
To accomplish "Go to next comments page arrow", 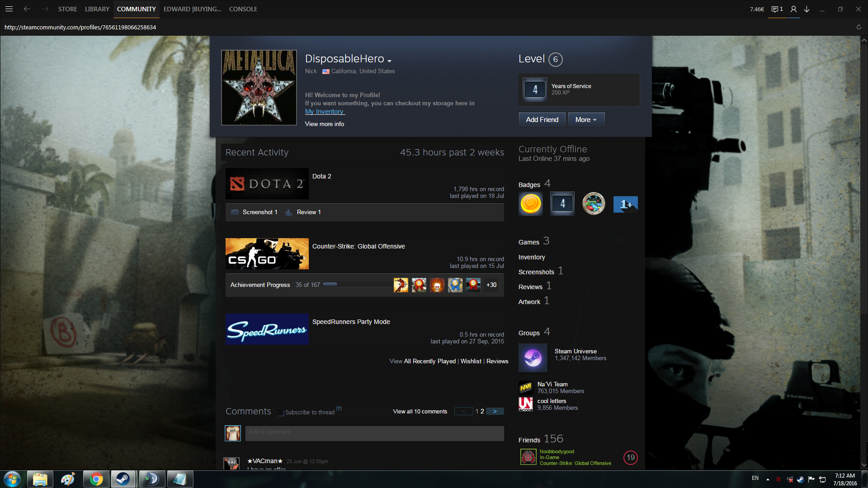I will pos(495,411).
